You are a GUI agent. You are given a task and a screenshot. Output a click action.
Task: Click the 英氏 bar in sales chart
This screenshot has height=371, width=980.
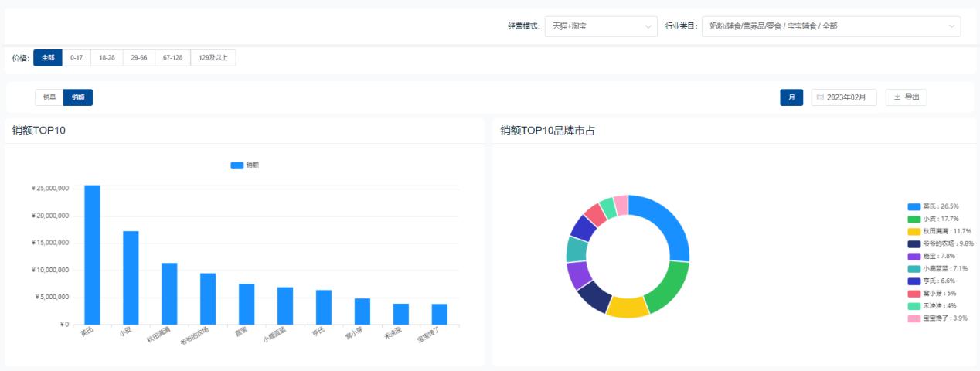(x=92, y=255)
